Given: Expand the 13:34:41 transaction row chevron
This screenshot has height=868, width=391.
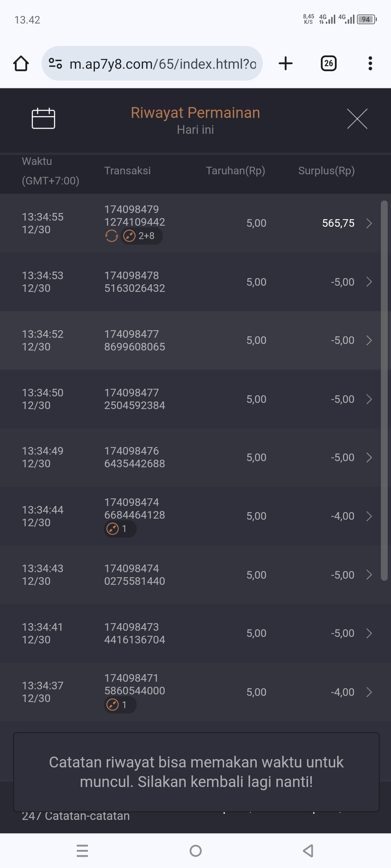Looking at the screenshot, I should coord(369,633).
